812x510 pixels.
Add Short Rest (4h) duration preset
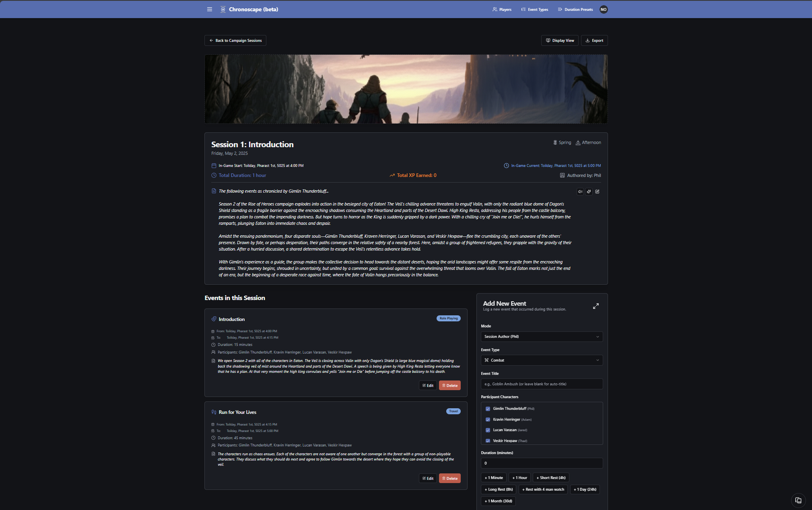click(x=550, y=478)
